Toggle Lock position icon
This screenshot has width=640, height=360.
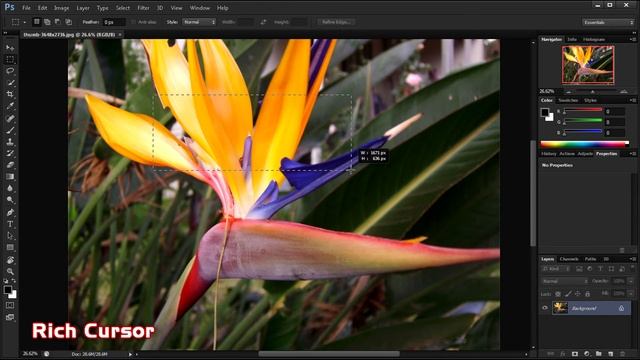(x=578, y=294)
